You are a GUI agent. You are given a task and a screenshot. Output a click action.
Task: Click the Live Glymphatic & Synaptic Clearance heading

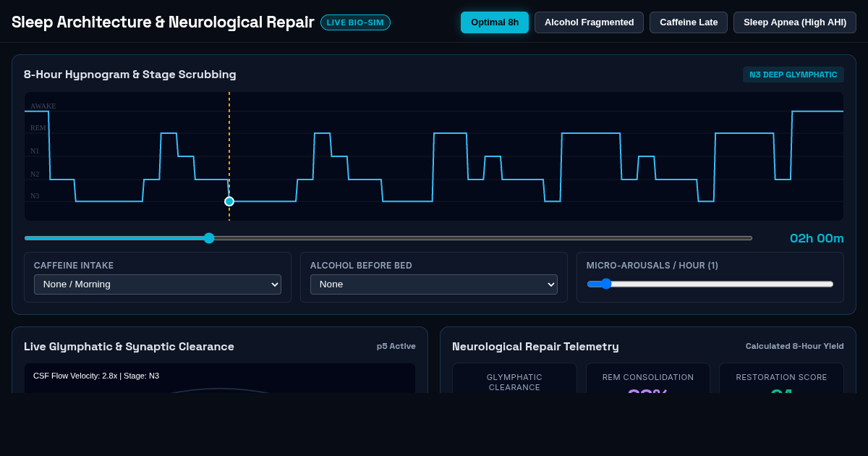click(x=129, y=347)
